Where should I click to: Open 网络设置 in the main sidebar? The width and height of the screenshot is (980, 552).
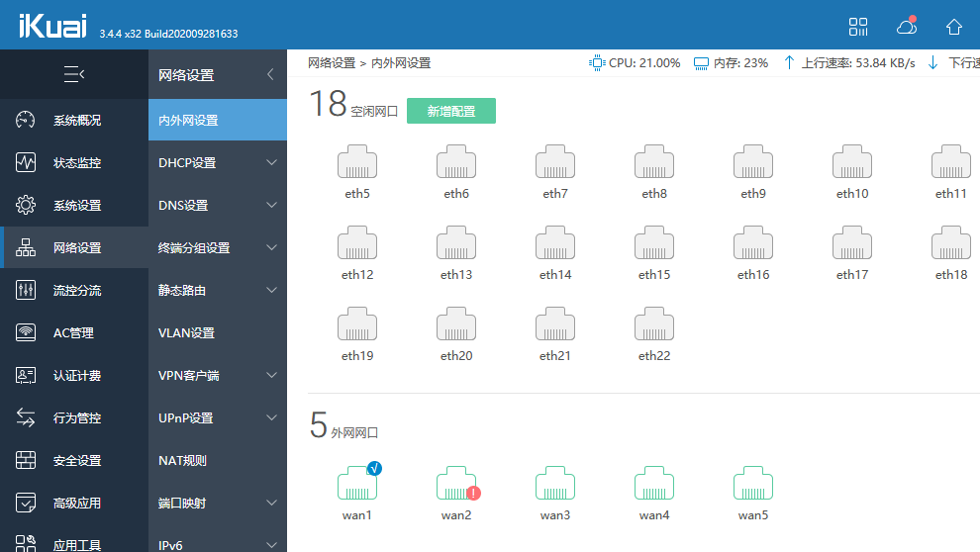click(74, 247)
